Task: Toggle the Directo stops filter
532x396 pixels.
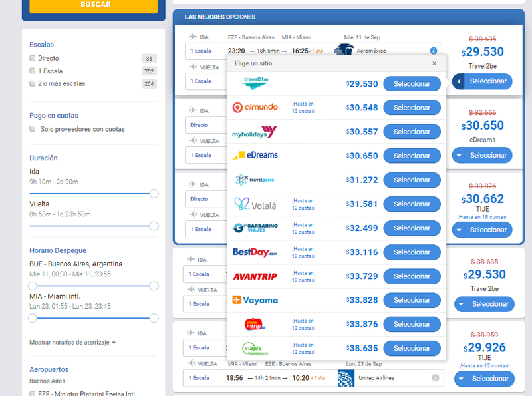Action: click(x=32, y=58)
